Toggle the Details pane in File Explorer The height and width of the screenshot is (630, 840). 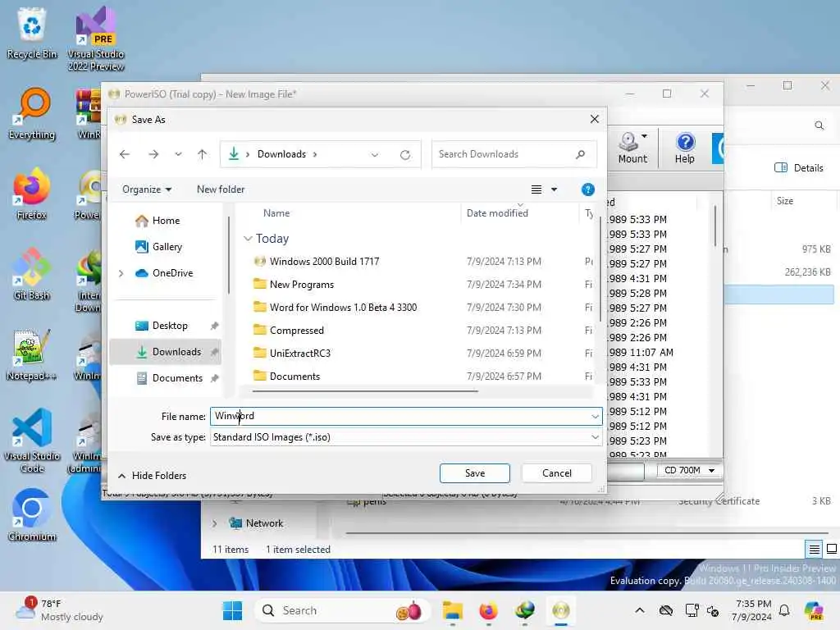tap(799, 168)
